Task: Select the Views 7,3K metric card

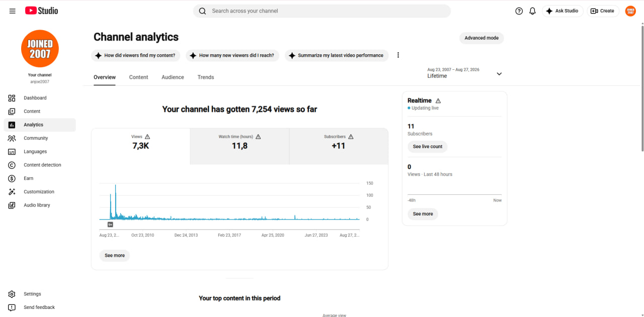Action: pos(141,146)
